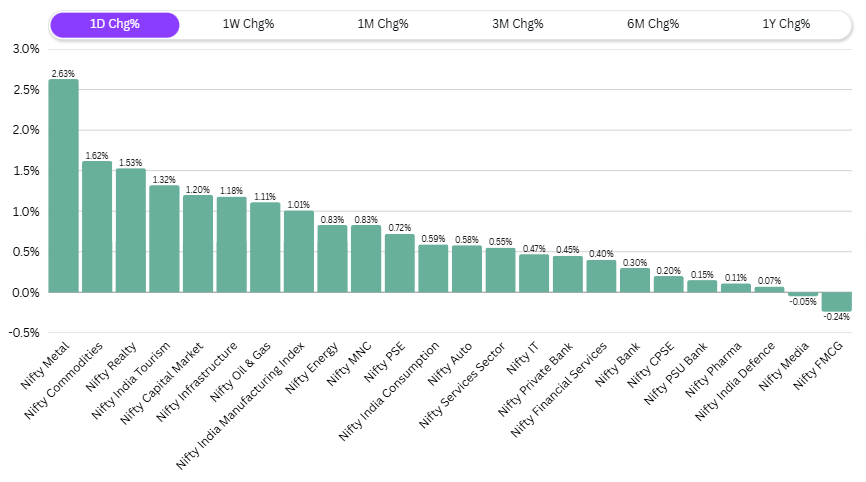Click the Nifty PSE bar

pos(400,263)
